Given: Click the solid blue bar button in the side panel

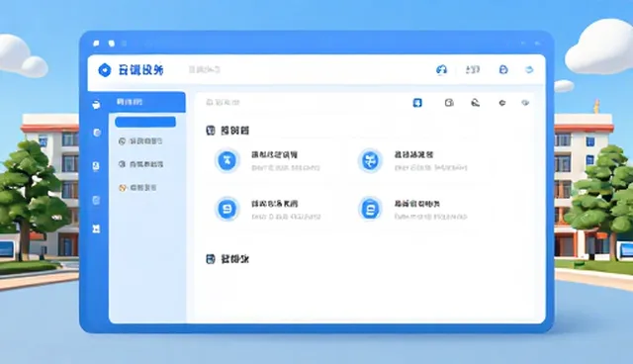Looking at the screenshot, I should [x=145, y=122].
